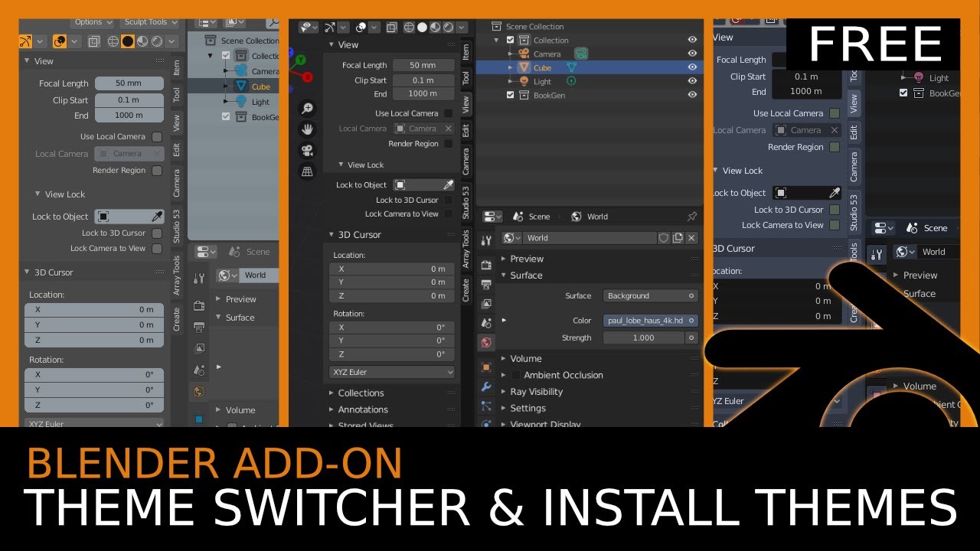Switch to Create tab in dark-theme sidebar
Image resolution: width=980 pixels, height=551 pixels.
pyautogui.click(x=465, y=290)
